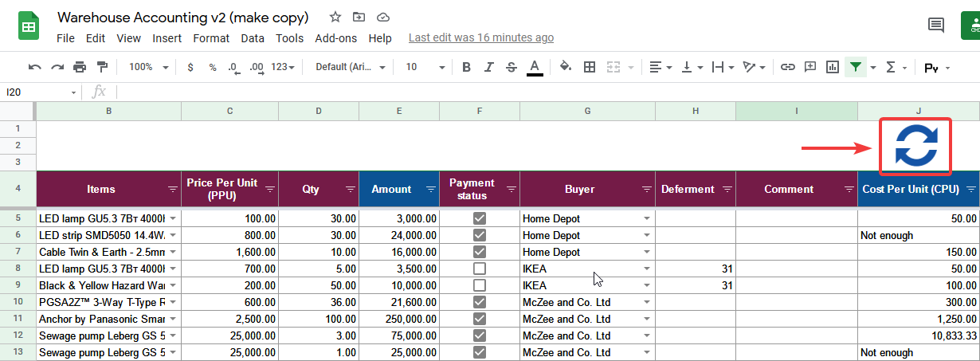980x361 pixels.
Task: Toggle italic formatting
Action: 489,67
